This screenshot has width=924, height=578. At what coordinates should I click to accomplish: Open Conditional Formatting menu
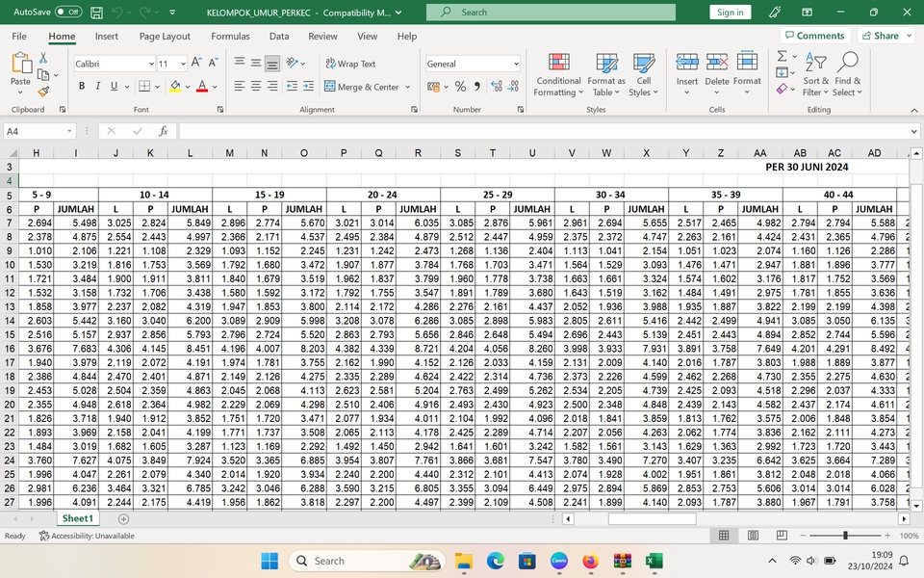(x=558, y=74)
